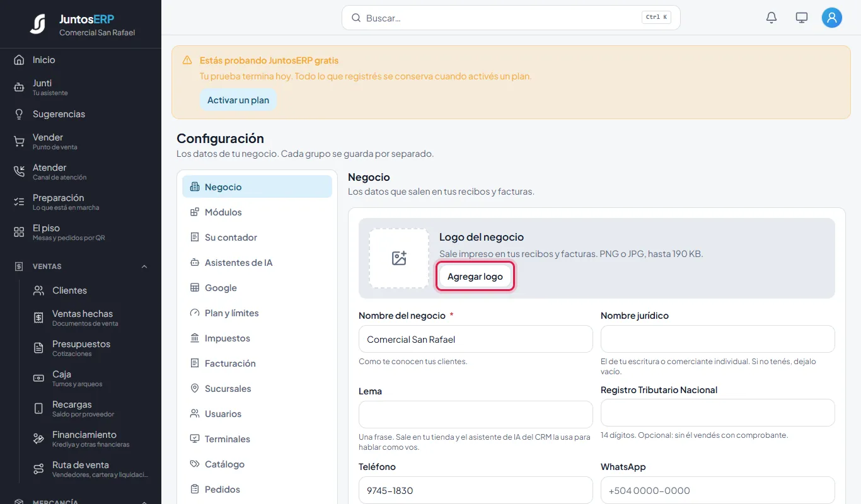This screenshot has height=504, width=861.
Task: Click the Sugerencias lightbulb icon
Action: pyautogui.click(x=19, y=114)
